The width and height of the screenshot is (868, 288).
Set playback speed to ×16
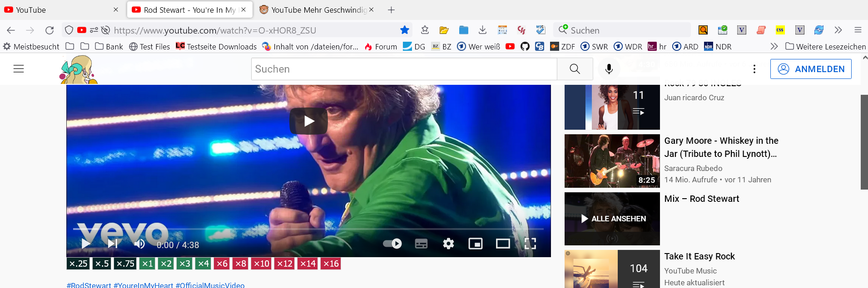coord(331,264)
